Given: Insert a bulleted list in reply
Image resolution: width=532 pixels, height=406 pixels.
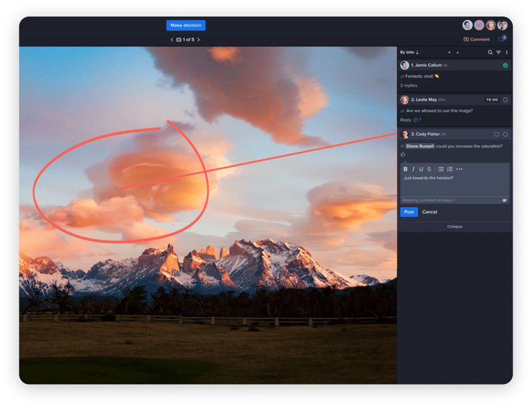Looking at the screenshot, I should point(441,169).
